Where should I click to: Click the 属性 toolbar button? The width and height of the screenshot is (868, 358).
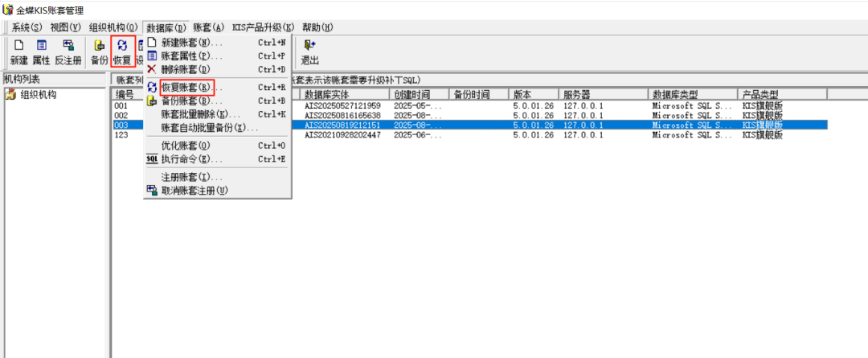[42, 52]
